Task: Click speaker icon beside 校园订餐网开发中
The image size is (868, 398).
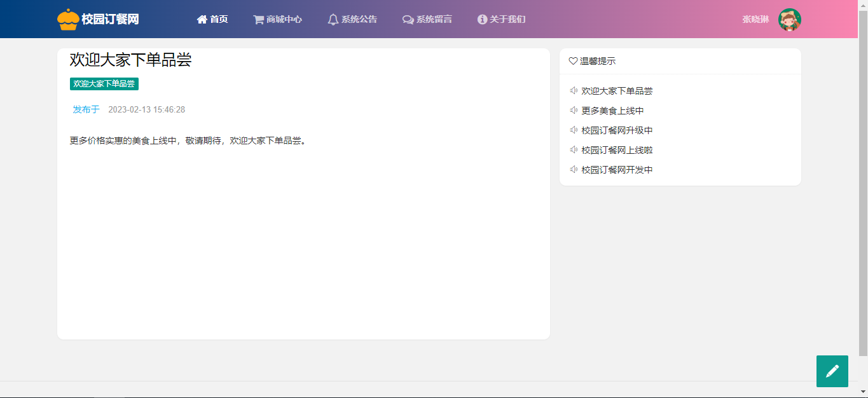Action: 574,170
